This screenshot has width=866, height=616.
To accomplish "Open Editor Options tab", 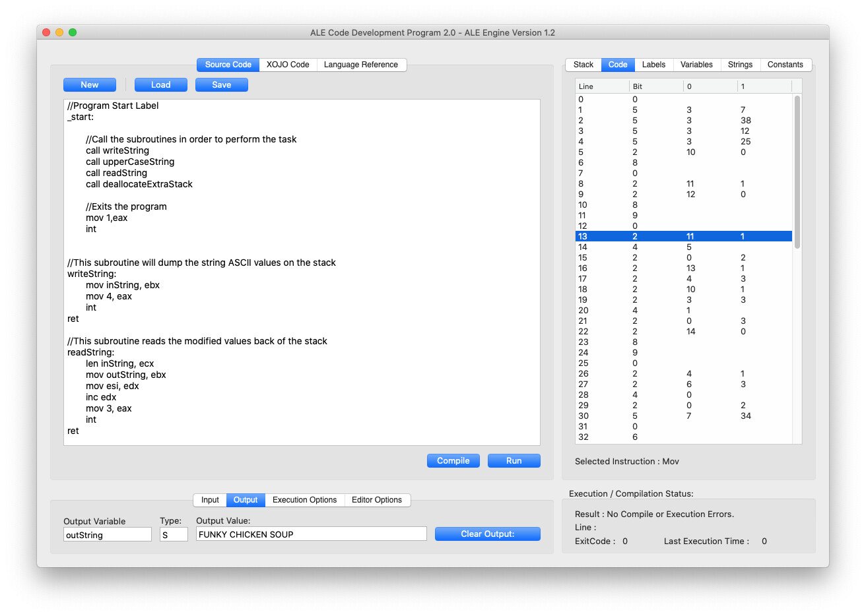I will click(x=376, y=500).
